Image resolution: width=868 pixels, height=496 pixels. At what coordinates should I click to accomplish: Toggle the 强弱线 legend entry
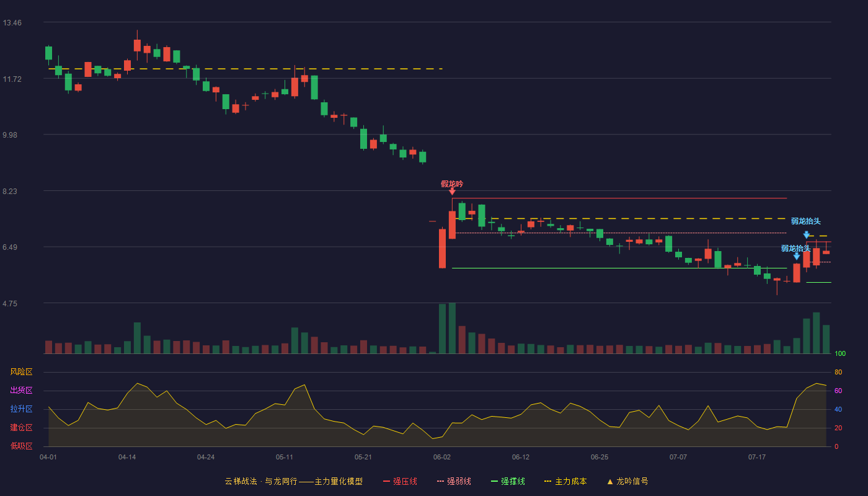coord(454,481)
